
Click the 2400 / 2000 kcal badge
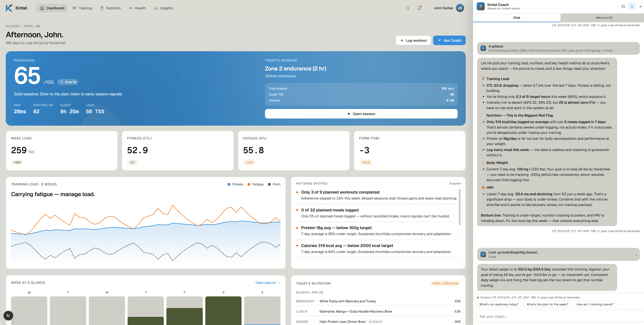[x=445, y=283]
